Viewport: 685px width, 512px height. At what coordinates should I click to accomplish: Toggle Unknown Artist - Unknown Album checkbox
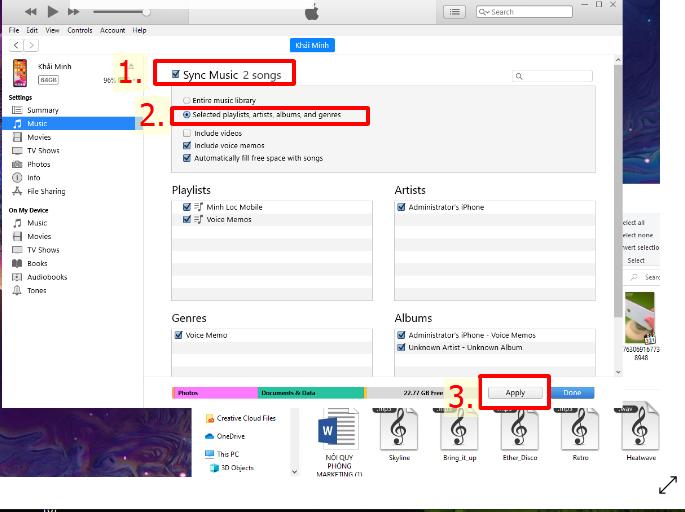pos(401,347)
